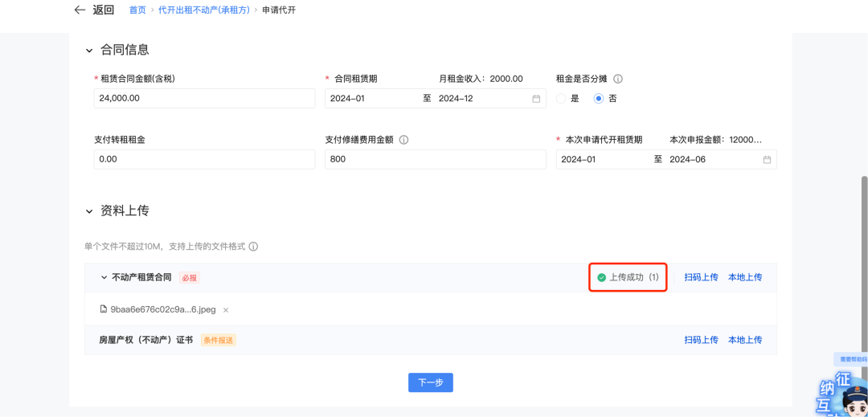Click the 必报 tag

coord(190,278)
